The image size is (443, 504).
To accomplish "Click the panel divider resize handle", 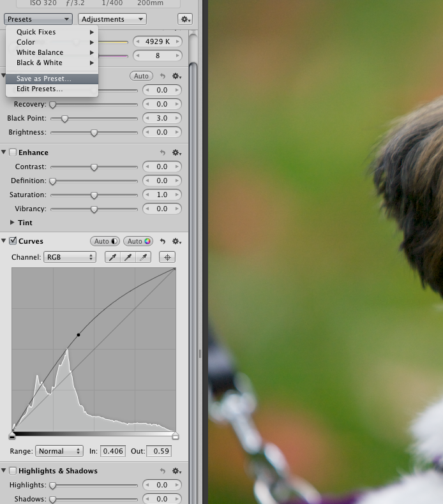I will pyautogui.click(x=200, y=354).
